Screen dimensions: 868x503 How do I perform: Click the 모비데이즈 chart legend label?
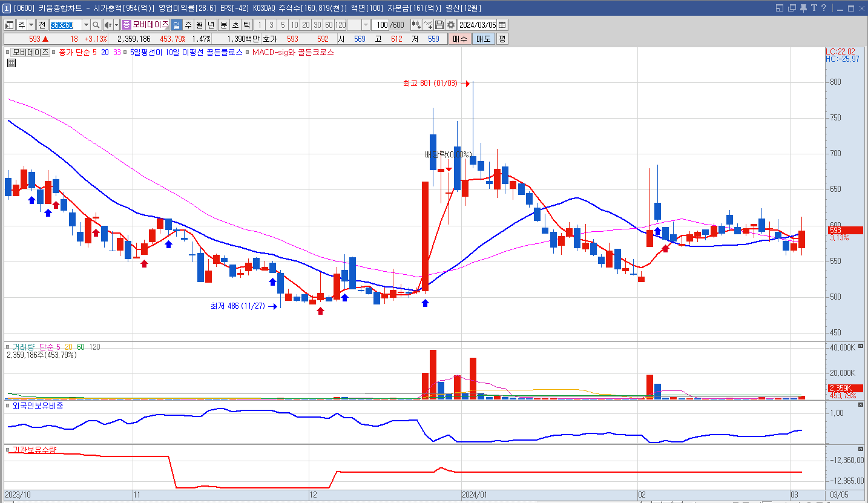coord(31,53)
